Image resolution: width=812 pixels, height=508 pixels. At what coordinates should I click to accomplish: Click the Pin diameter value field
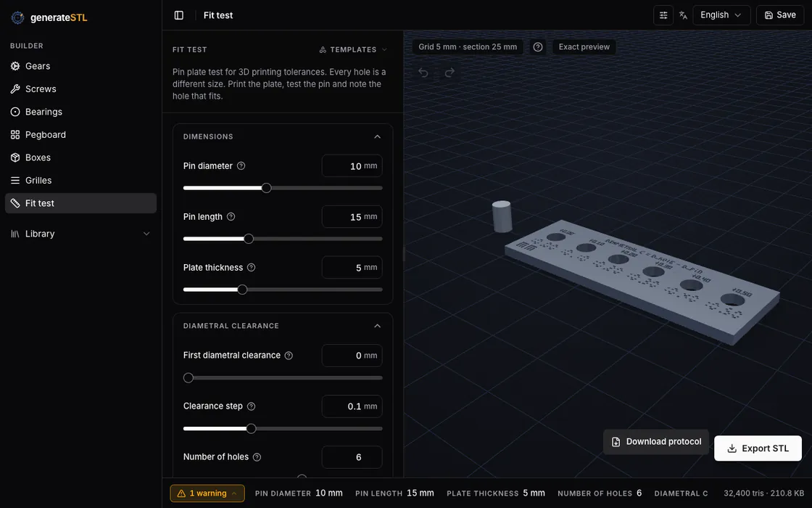352,166
